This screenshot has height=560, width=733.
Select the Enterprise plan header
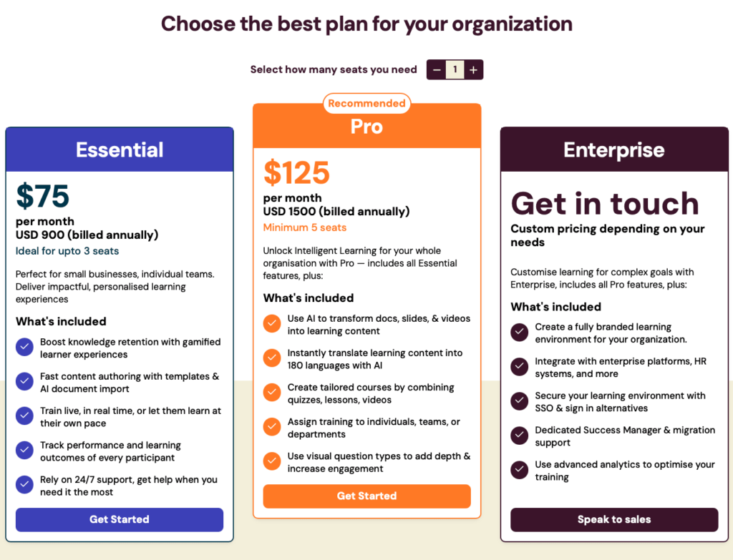[613, 149]
